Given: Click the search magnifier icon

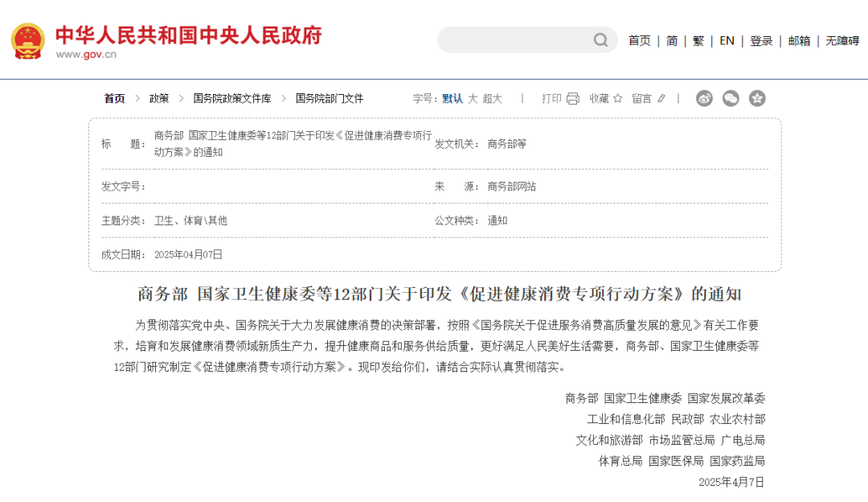Looking at the screenshot, I should click(x=600, y=40).
